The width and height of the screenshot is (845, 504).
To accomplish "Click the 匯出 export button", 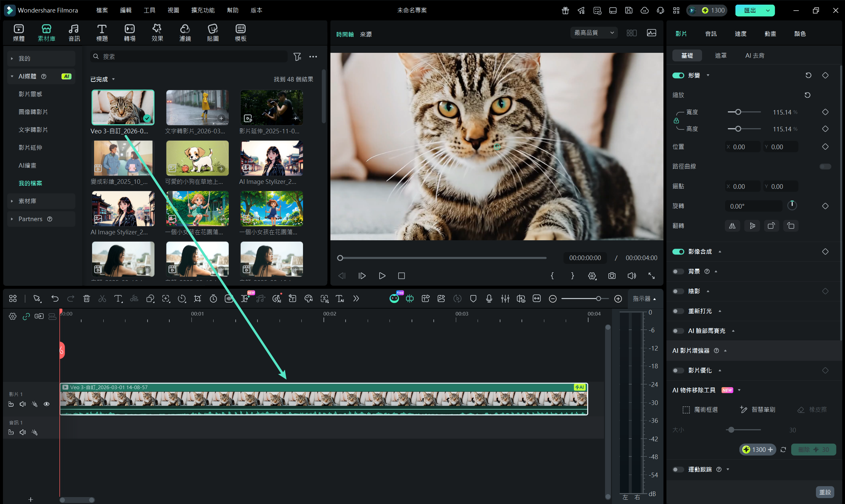I will (750, 10).
